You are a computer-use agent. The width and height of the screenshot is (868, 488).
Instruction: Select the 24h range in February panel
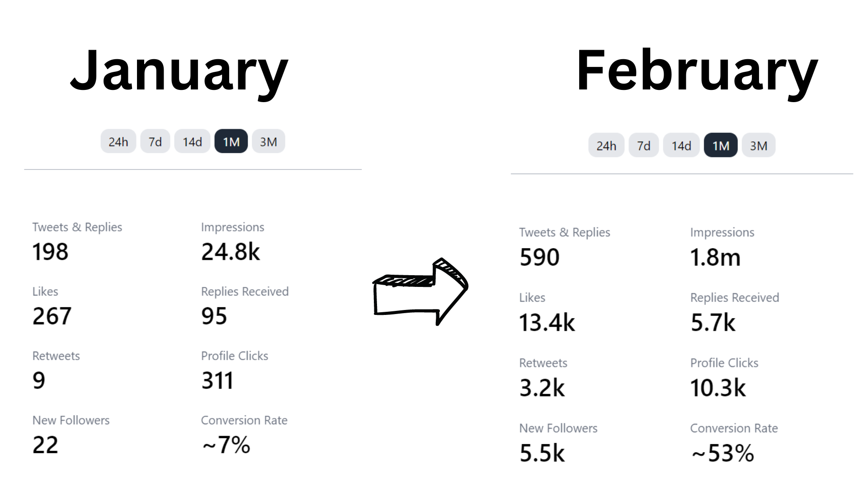(x=606, y=145)
